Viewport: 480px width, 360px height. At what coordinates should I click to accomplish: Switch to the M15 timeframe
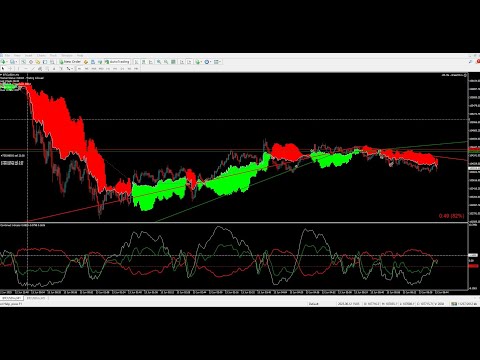click(x=94, y=68)
